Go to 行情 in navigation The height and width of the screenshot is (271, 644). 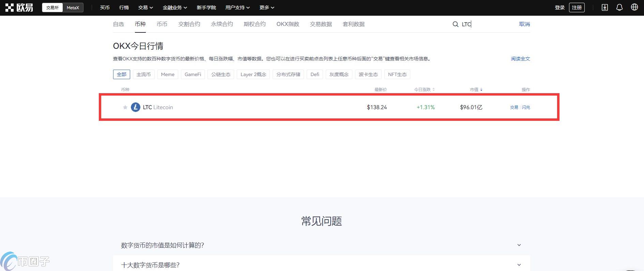pos(124,8)
